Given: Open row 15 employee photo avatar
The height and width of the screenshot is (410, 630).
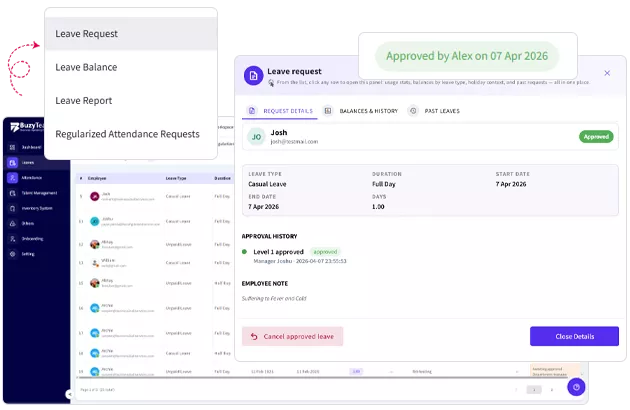Looking at the screenshot, I should click(x=94, y=283).
